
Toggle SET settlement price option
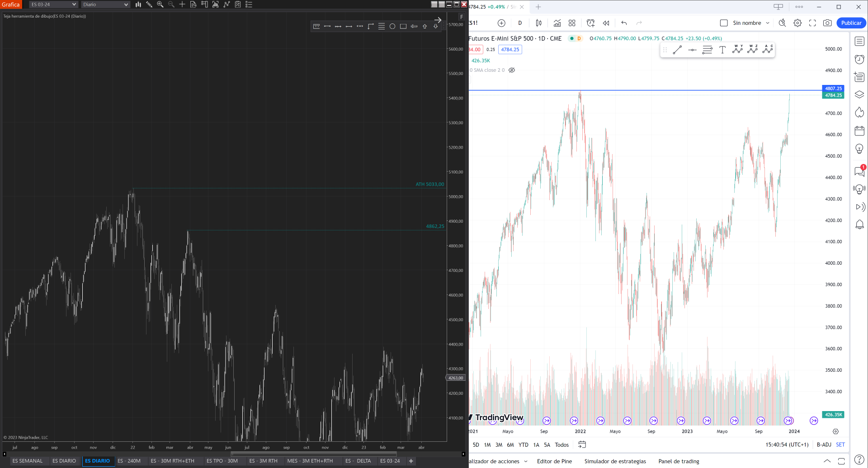pos(840,445)
